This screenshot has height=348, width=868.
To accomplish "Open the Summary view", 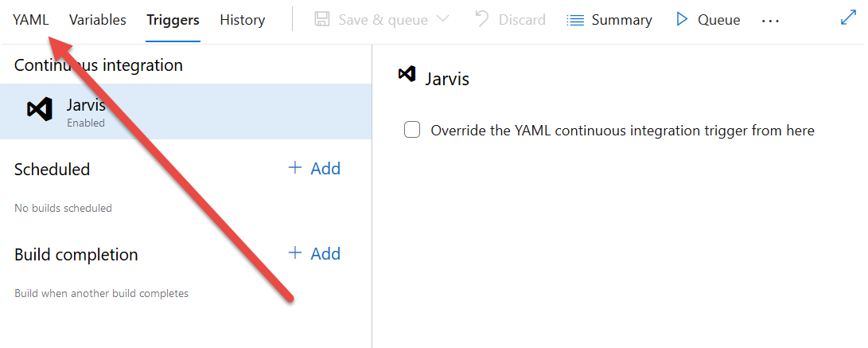I will [x=609, y=20].
